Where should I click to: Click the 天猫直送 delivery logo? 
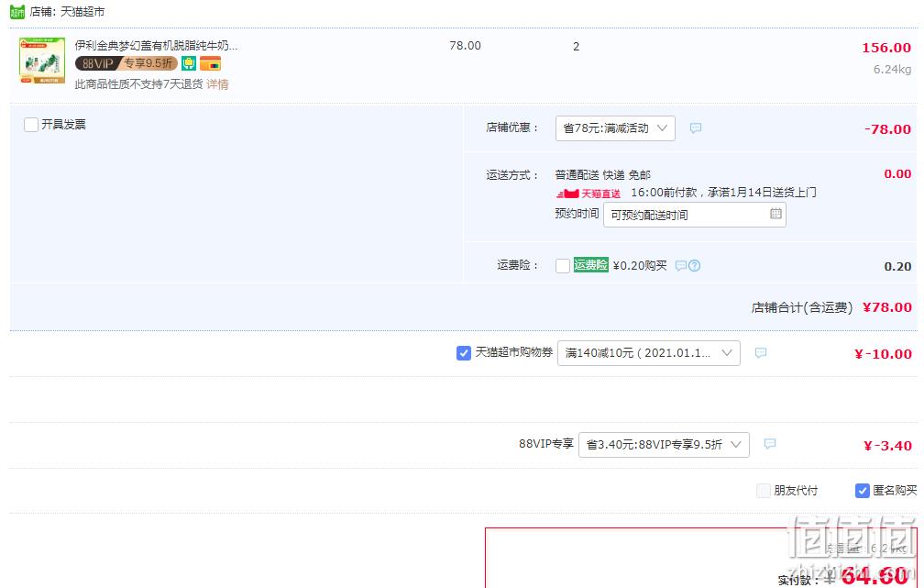click(588, 194)
